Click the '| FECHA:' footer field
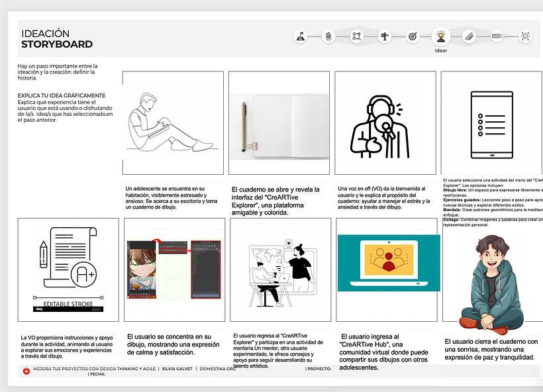The image size is (543, 392). 97,374
